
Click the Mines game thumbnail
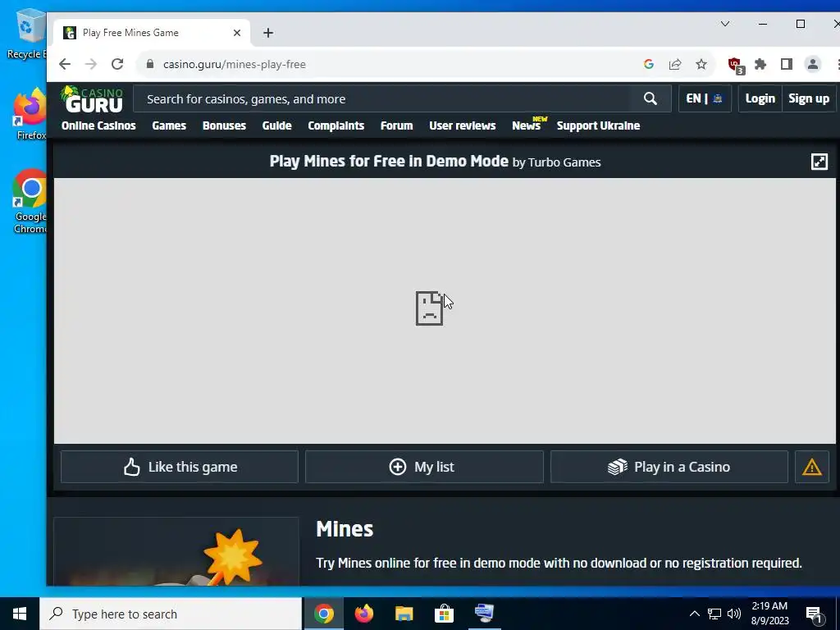(x=176, y=551)
